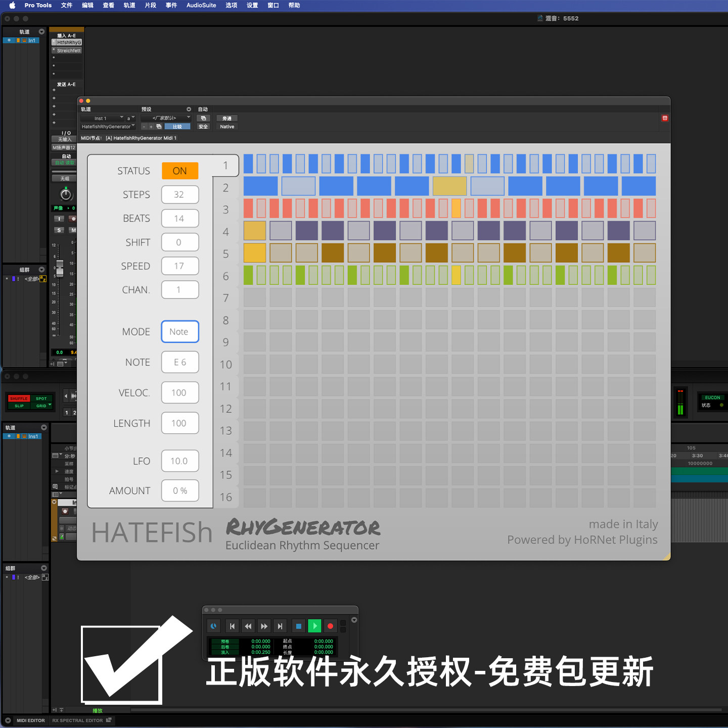
Task: Click the Go to End transport button
Action: (280, 626)
